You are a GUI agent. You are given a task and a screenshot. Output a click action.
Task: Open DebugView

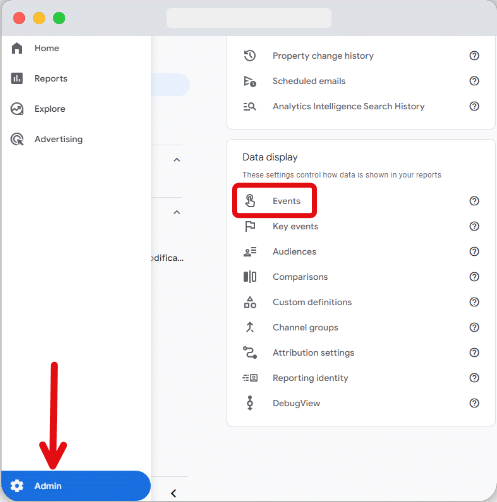[296, 403]
